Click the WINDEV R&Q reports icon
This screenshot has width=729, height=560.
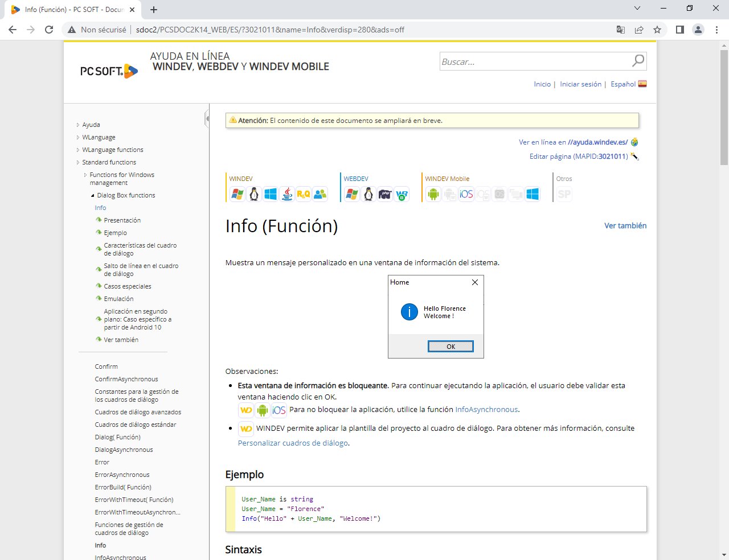pyautogui.click(x=304, y=194)
